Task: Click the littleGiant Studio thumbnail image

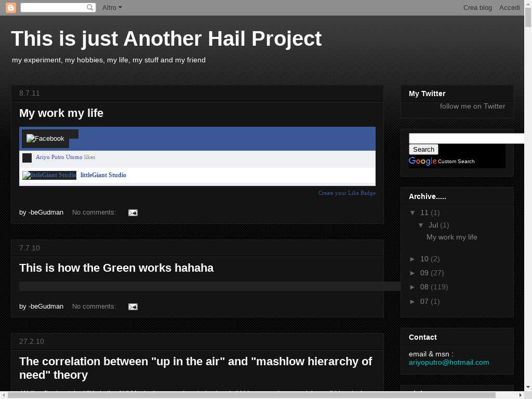Action: pyautogui.click(x=49, y=175)
